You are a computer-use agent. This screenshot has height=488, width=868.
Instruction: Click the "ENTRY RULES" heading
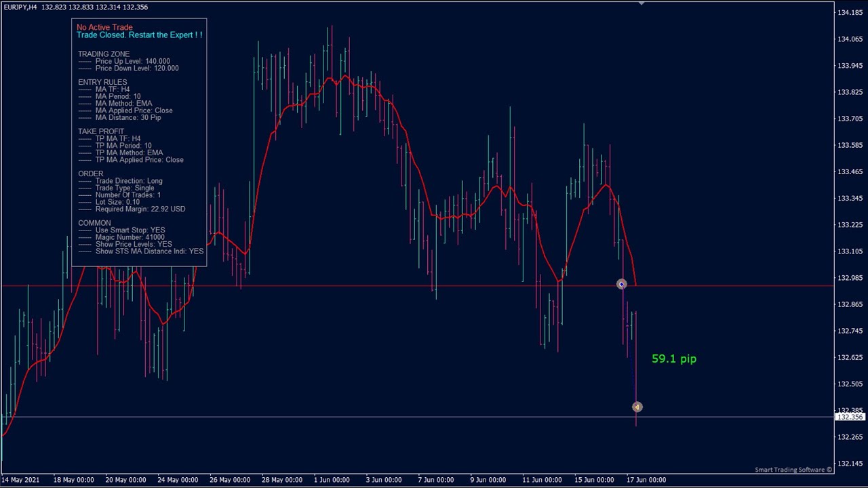(x=102, y=82)
